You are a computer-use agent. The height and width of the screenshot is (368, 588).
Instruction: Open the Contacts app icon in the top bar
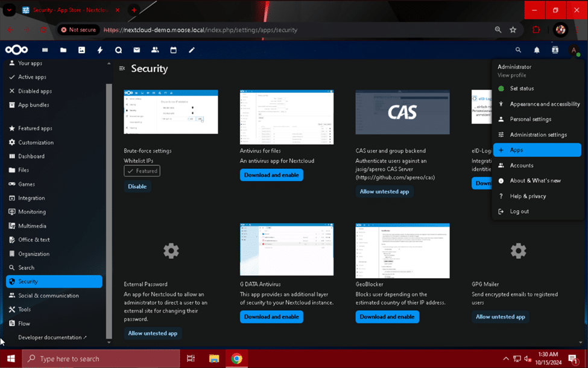click(155, 50)
